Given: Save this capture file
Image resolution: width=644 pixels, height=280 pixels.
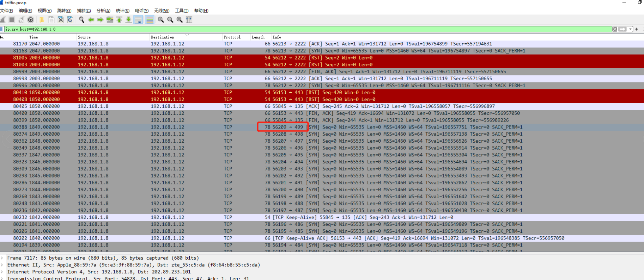Looking at the screenshot, I should 51,20.
